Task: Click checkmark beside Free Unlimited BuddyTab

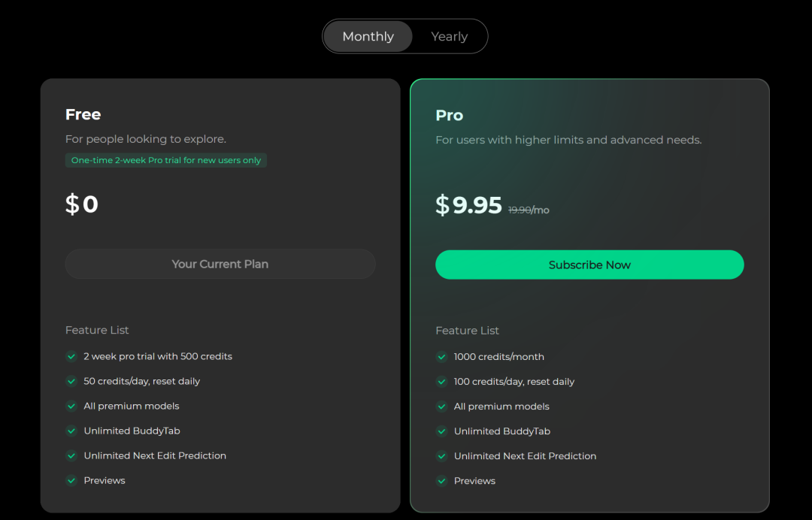Action: [71, 431]
